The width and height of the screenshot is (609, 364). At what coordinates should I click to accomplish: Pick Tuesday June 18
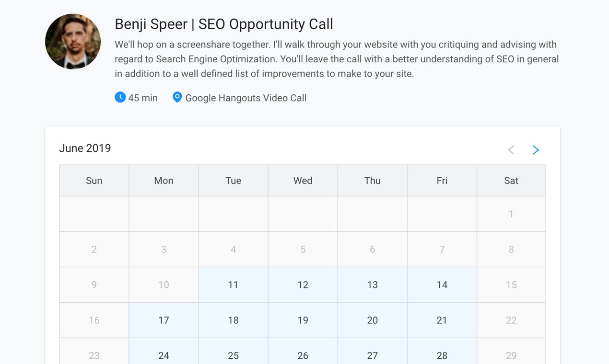point(233,320)
